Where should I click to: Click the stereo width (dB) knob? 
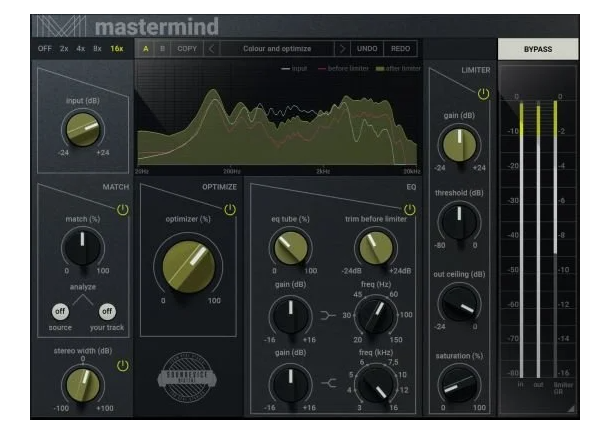(83, 385)
